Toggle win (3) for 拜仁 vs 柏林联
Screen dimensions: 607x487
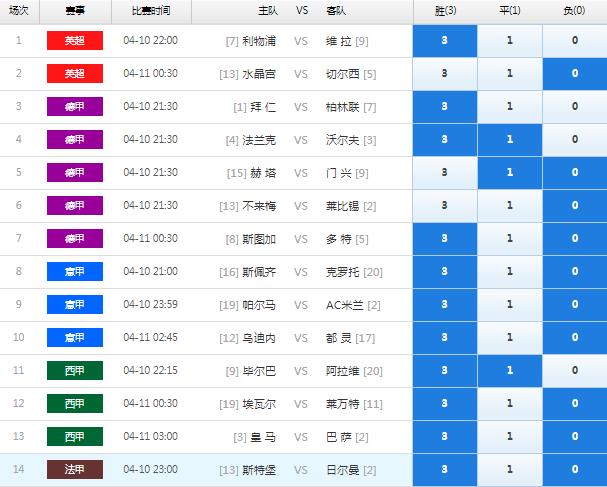point(445,107)
